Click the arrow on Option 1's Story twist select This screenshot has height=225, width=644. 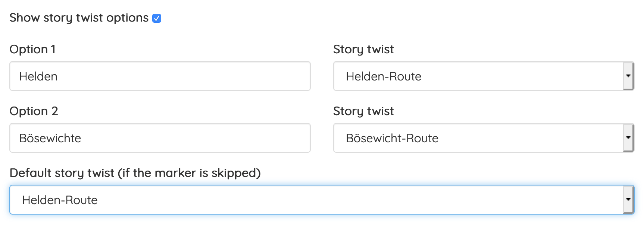tap(628, 76)
